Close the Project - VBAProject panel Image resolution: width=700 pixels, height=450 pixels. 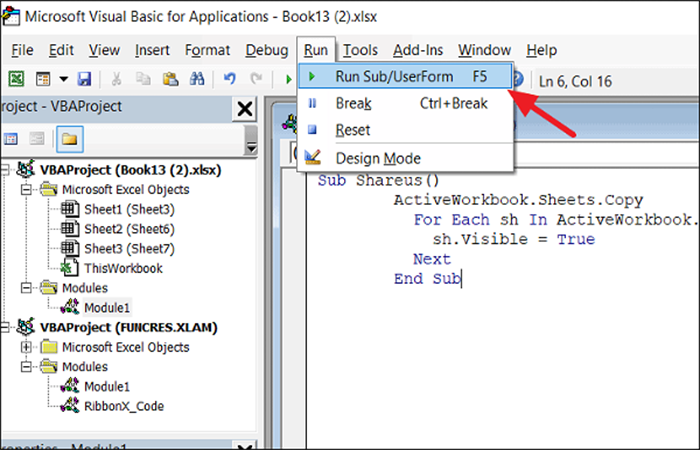244,108
